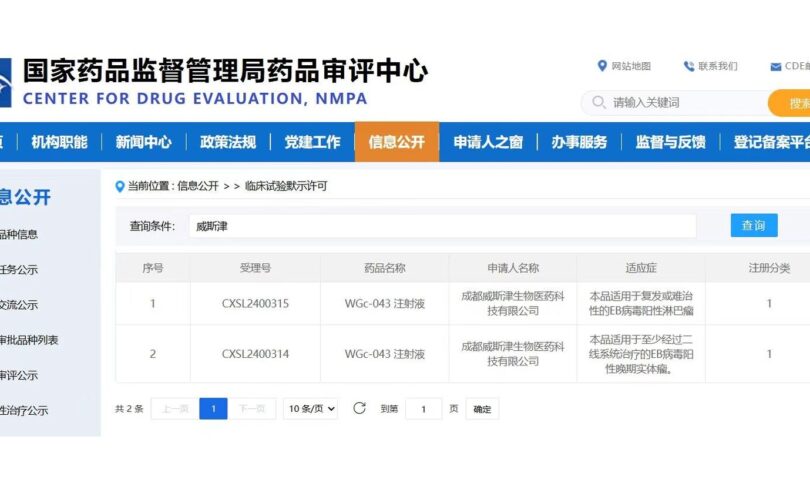Click the query condition field containing 威斯津
Image resolution: width=810 pixels, height=480 pixels.
pos(441,226)
